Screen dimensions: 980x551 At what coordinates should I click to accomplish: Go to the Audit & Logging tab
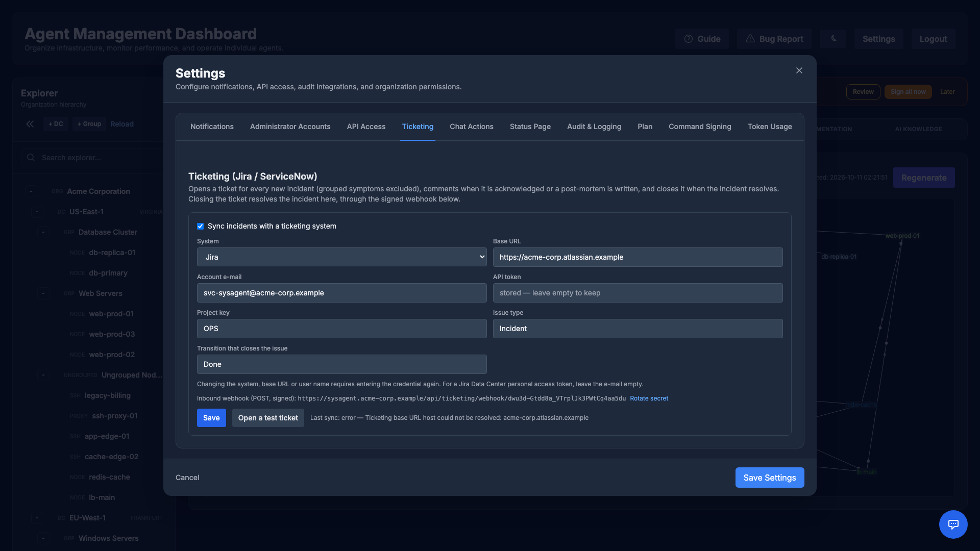pyautogui.click(x=594, y=127)
